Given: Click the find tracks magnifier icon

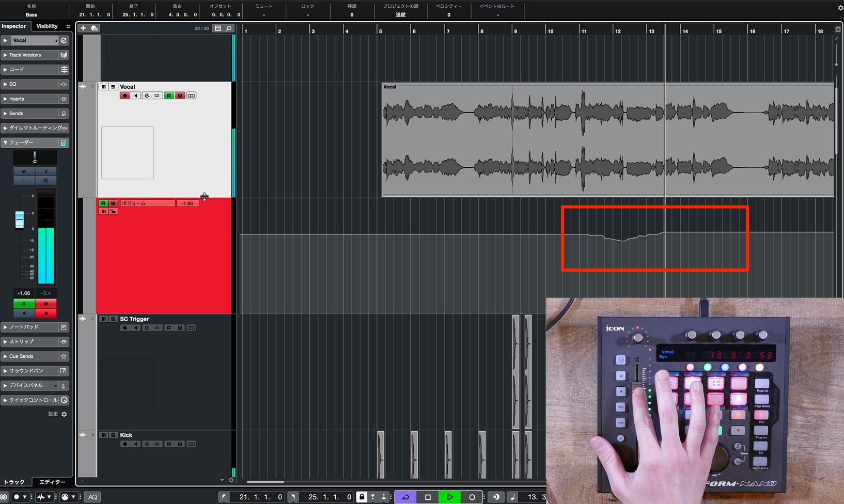Looking at the screenshot, I should pos(229,28).
